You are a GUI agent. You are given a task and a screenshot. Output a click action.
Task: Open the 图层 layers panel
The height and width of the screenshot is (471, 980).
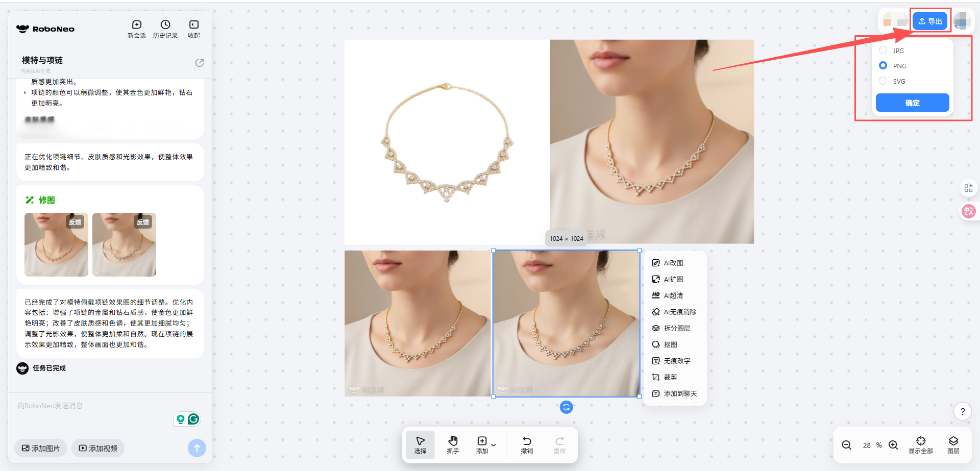pos(953,444)
